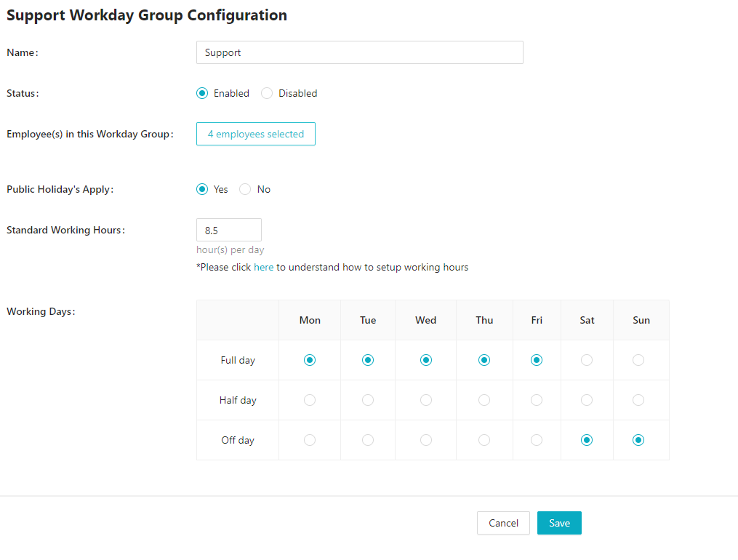
Task: Open the 'here' working hours help link
Action: pyautogui.click(x=263, y=267)
